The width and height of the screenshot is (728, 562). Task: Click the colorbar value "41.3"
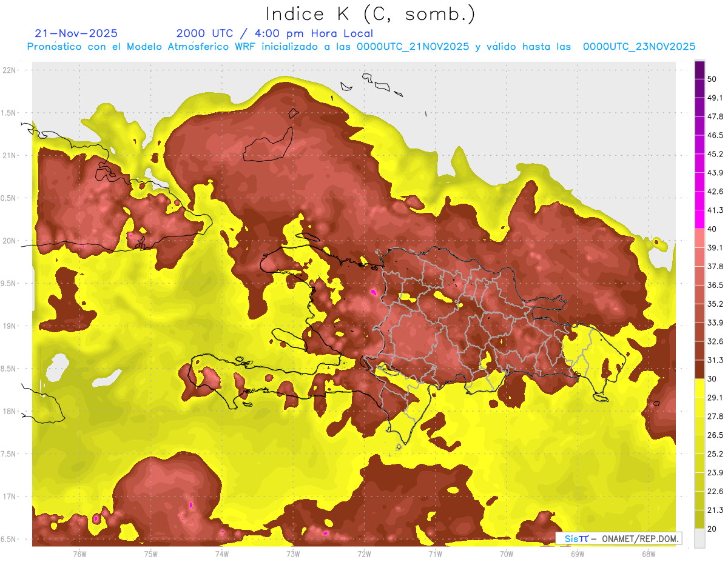coord(715,210)
